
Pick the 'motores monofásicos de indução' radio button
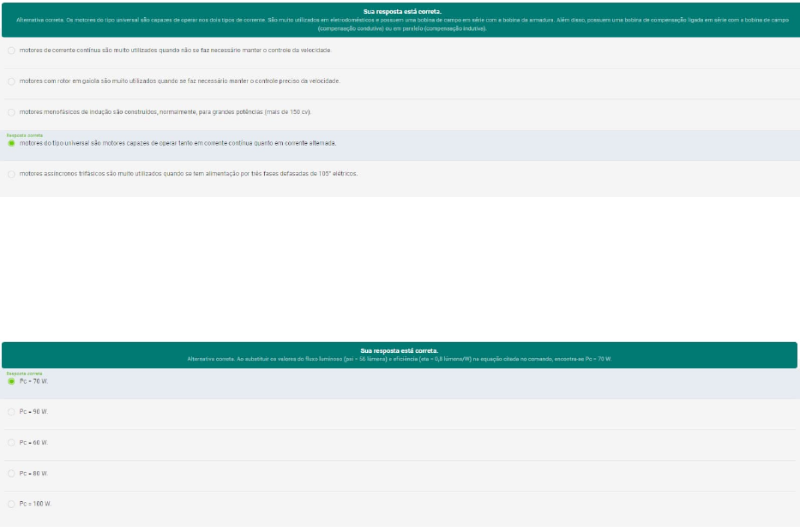[11, 112]
